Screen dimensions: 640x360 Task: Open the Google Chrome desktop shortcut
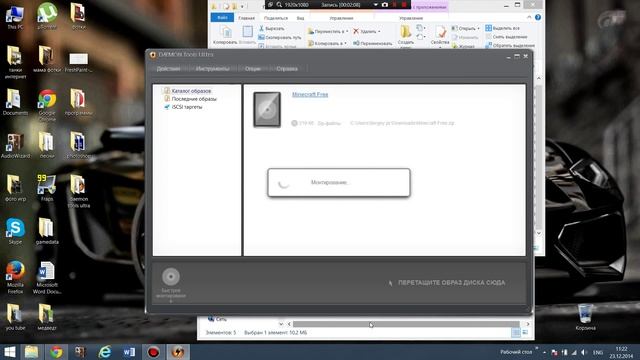[x=47, y=105]
